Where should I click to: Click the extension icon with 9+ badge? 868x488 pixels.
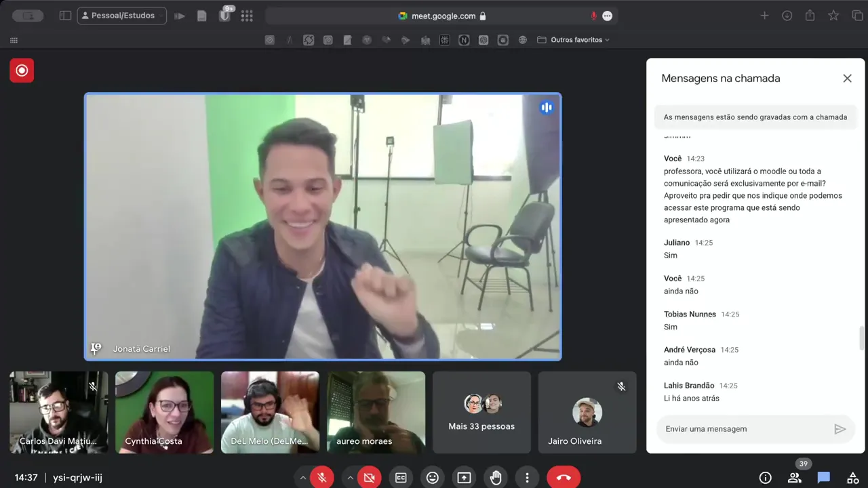tap(224, 15)
